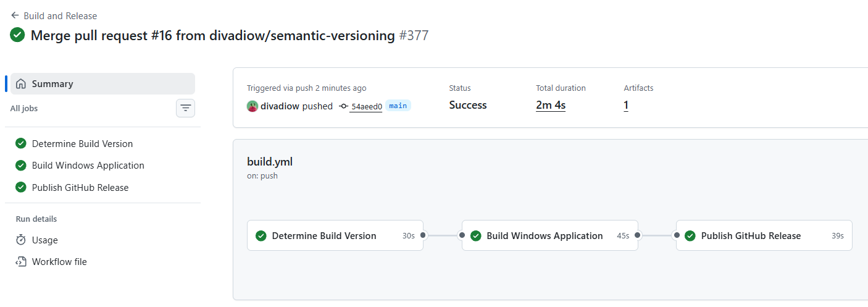Open Publish GitHub Release node in workflow graph
Viewport: 868px width, 307px height.
pos(764,235)
